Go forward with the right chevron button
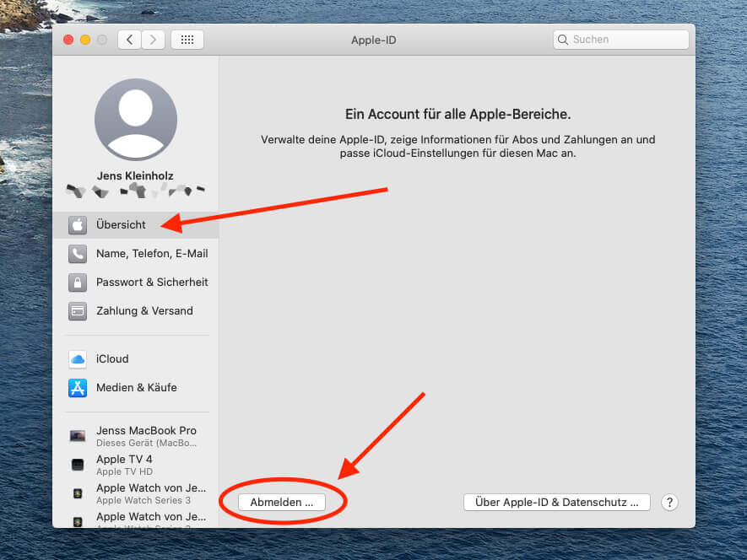This screenshot has height=560, width=747. [153, 40]
